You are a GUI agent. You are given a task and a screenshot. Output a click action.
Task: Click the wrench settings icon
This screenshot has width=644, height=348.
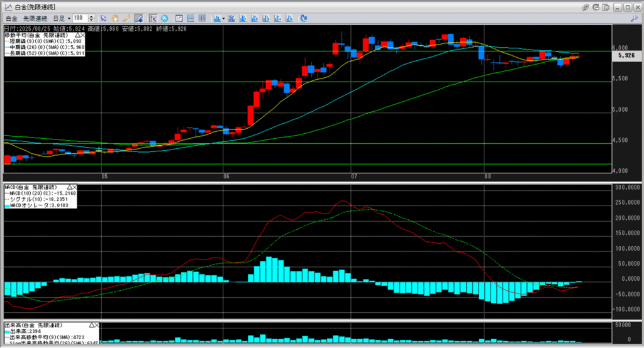[x=633, y=18]
